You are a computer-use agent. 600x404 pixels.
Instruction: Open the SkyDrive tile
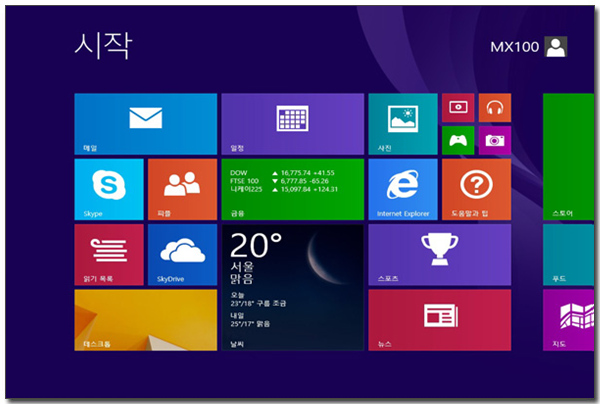click(x=183, y=255)
